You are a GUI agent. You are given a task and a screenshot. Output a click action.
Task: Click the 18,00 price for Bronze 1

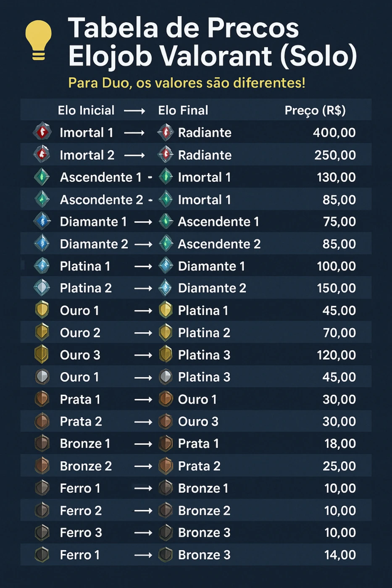click(x=340, y=444)
